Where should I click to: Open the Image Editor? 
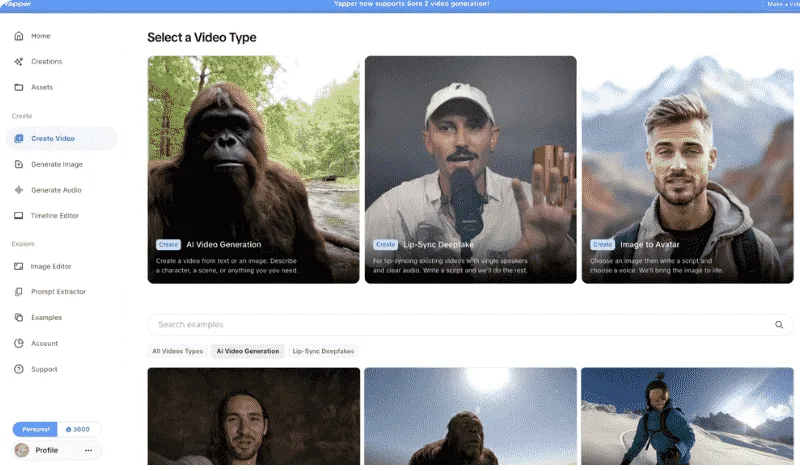51,266
